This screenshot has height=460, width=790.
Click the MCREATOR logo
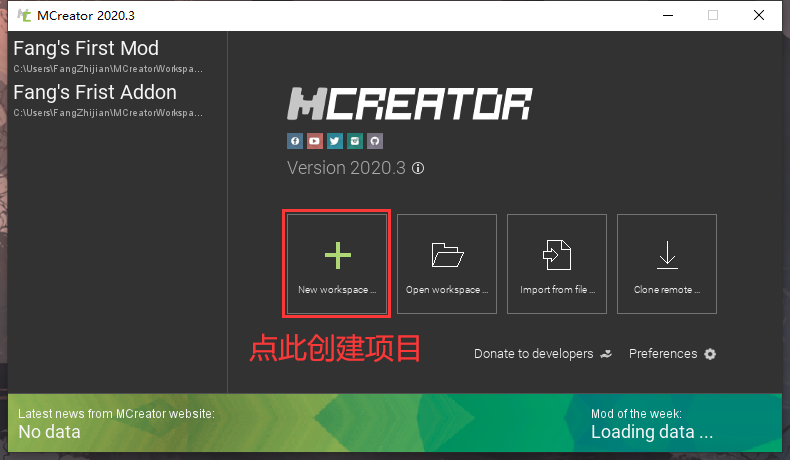410,104
